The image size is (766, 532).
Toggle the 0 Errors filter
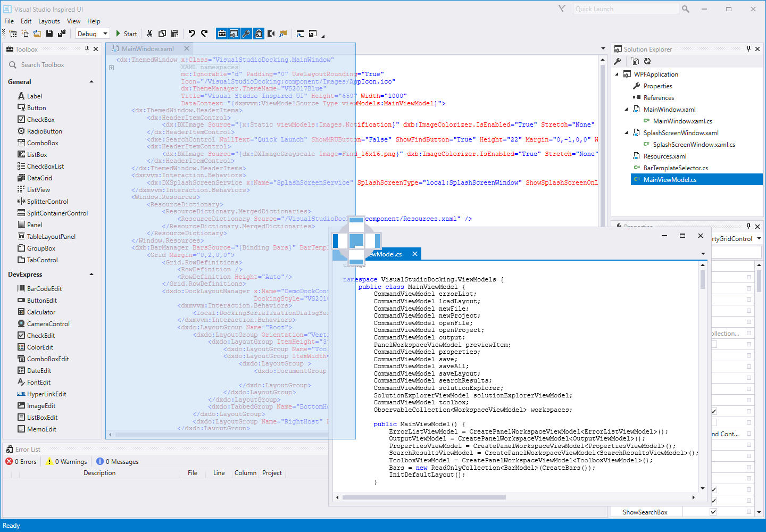pyautogui.click(x=21, y=461)
